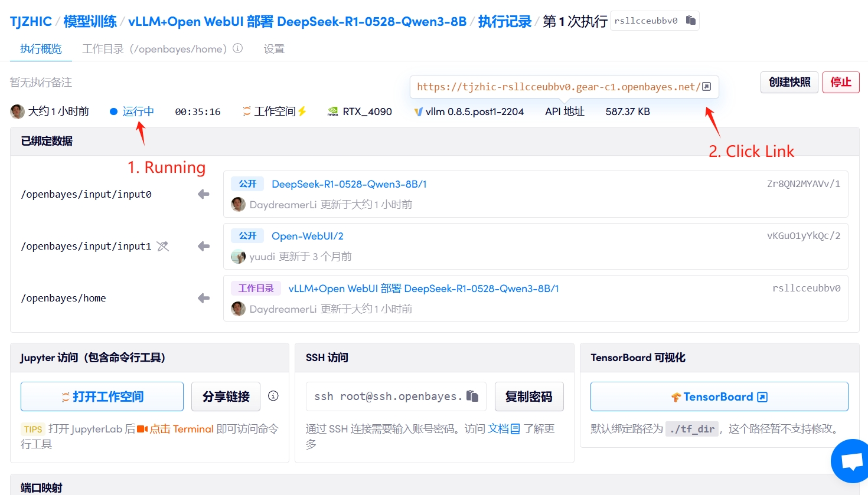This screenshot has width=868, height=495.
Task: Open the tjzhic-rsllcceubbv0 API URL link
Action: [558, 87]
